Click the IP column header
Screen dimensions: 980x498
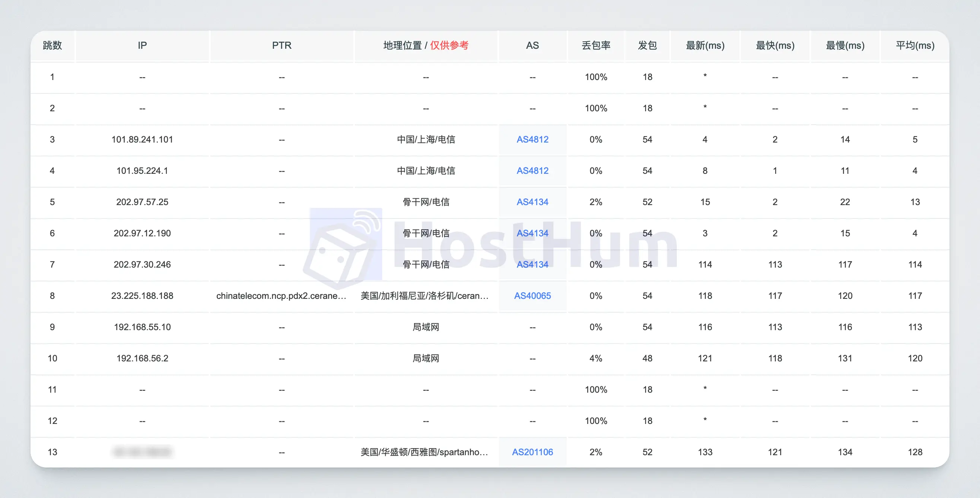pyautogui.click(x=142, y=46)
